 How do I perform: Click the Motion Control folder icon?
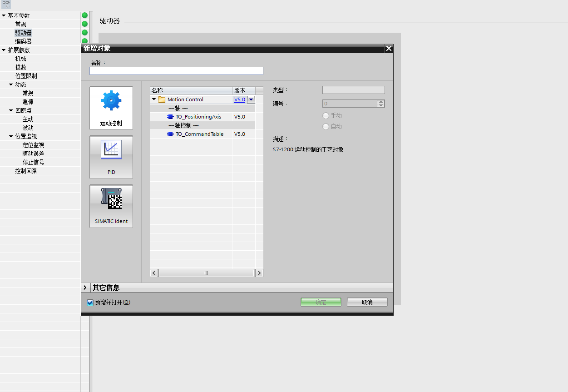162,99
